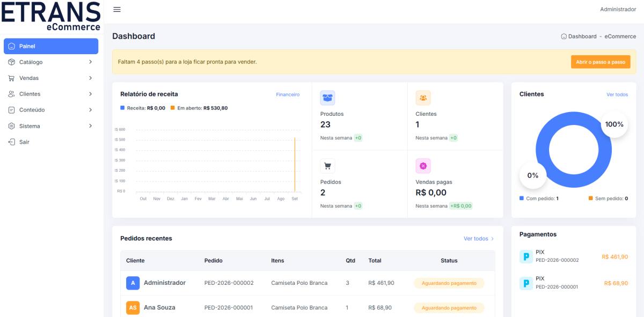Screen dimensions: 644x317
Task: Click the Ana Souza avatar badge 'AS'
Action: (x=133, y=308)
